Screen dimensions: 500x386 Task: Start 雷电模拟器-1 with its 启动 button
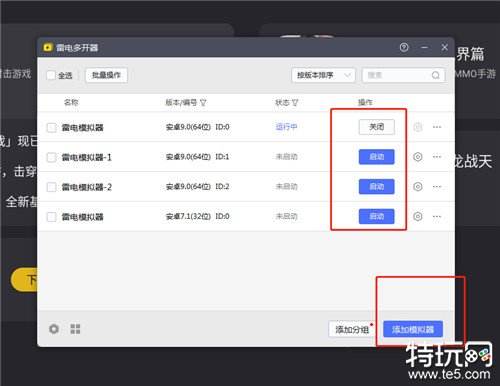coord(377,157)
